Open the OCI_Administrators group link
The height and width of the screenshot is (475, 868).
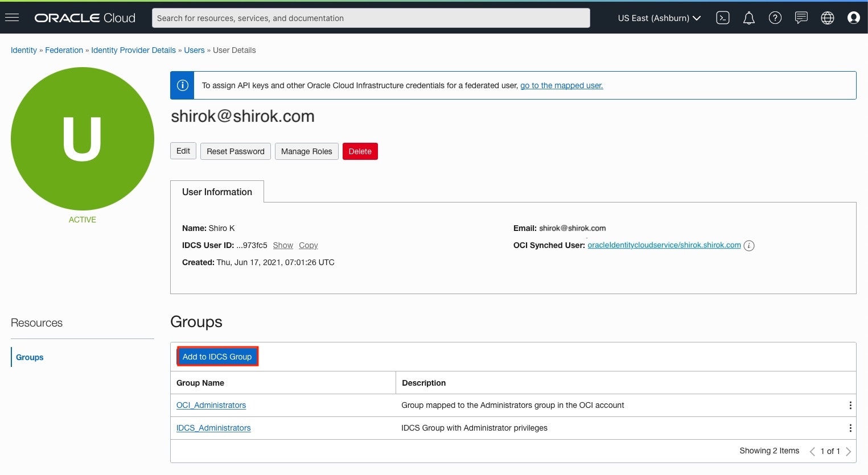click(x=211, y=405)
